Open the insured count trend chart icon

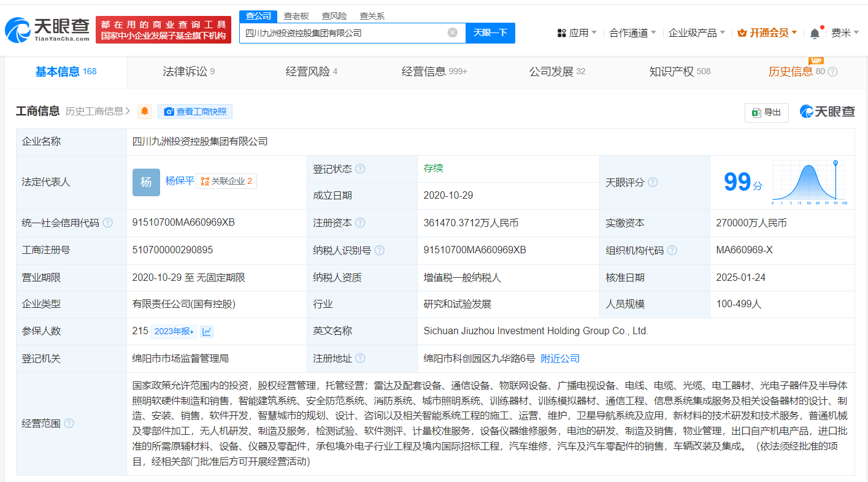coord(207,331)
